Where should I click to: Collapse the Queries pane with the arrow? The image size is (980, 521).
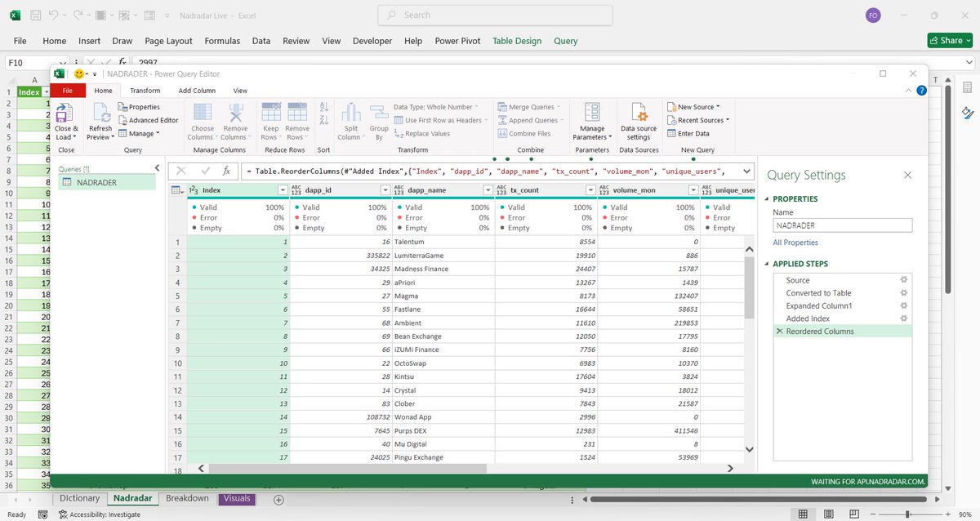click(157, 168)
